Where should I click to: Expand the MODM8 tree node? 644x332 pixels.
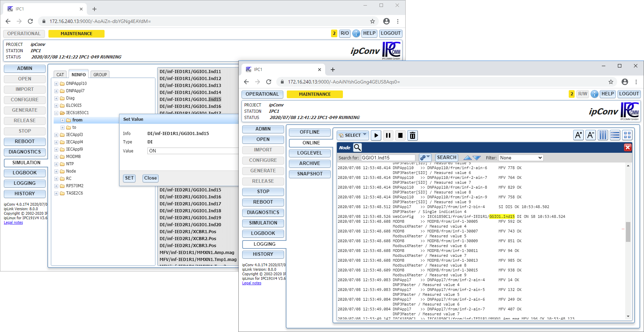(56, 157)
